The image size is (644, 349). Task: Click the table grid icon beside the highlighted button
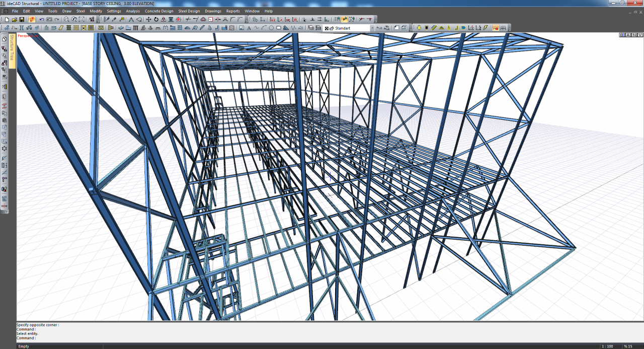[x=503, y=28]
